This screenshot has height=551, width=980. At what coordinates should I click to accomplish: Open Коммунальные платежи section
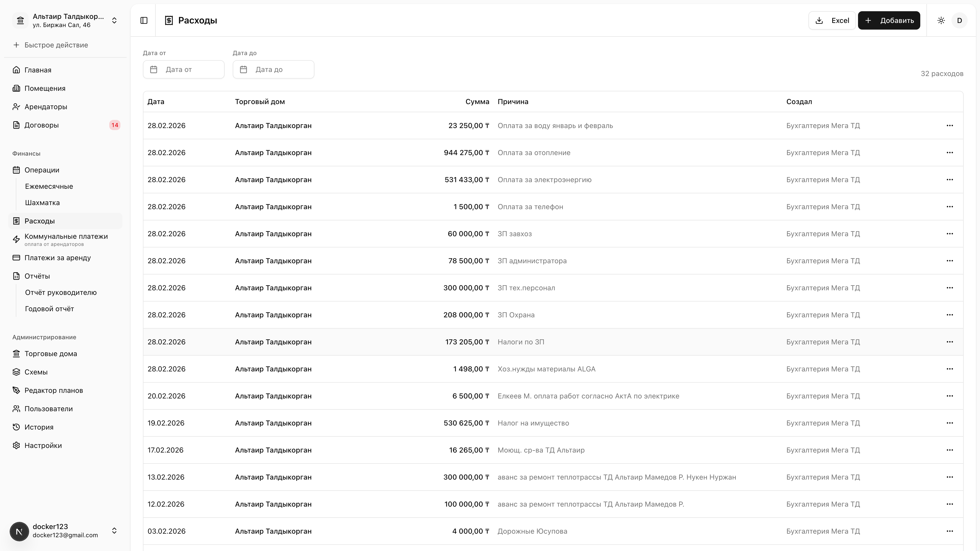point(65,239)
